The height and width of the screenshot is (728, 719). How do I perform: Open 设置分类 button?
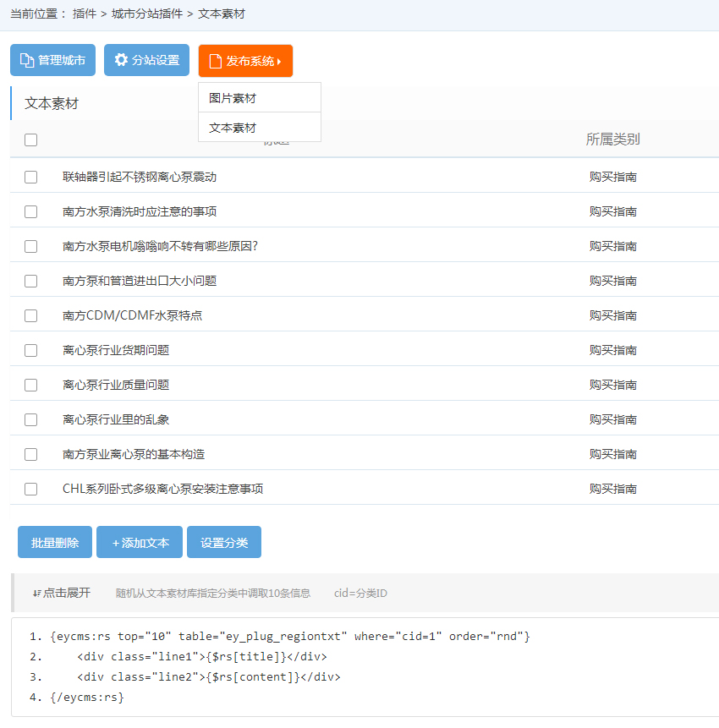pos(224,543)
